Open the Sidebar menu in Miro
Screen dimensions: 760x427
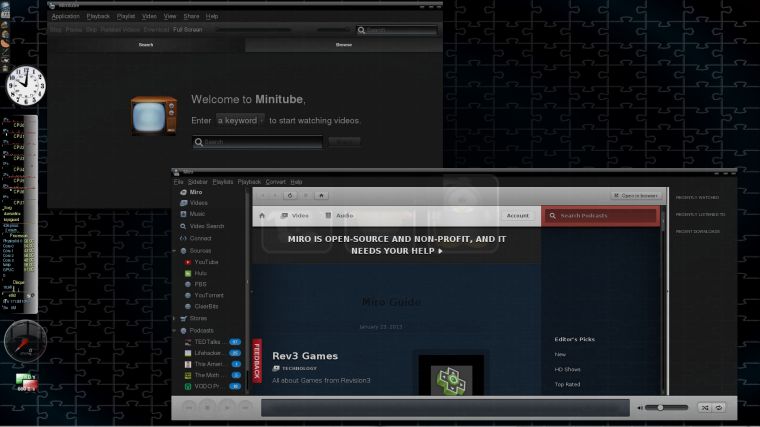click(x=197, y=182)
